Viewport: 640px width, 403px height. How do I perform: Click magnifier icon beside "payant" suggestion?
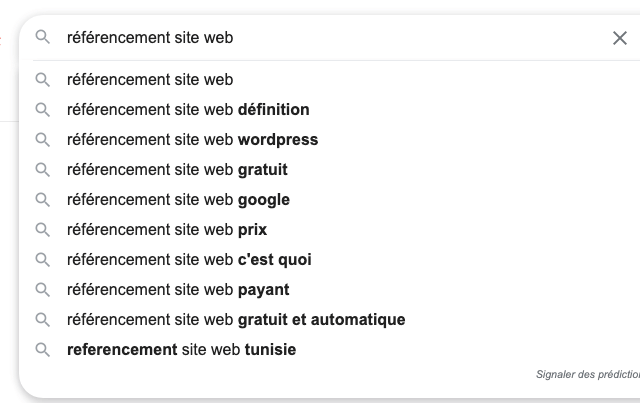click(x=42, y=290)
